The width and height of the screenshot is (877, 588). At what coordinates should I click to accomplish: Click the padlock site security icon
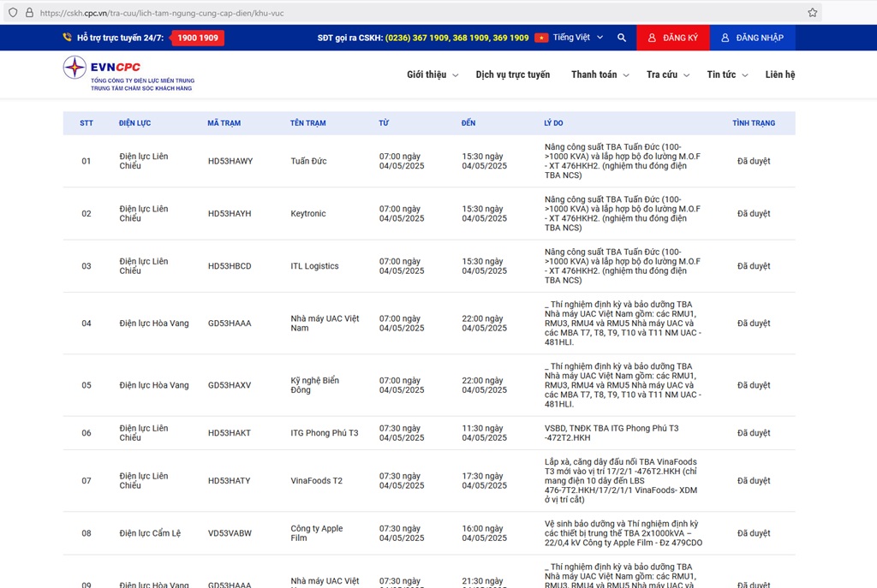click(x=29, y=13)
